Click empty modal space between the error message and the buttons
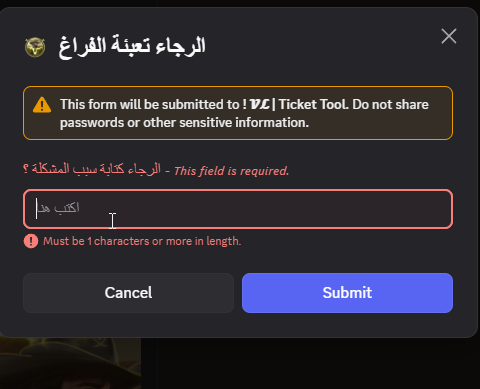The width and height of the screenshot is (480, 389). [238, 261]
